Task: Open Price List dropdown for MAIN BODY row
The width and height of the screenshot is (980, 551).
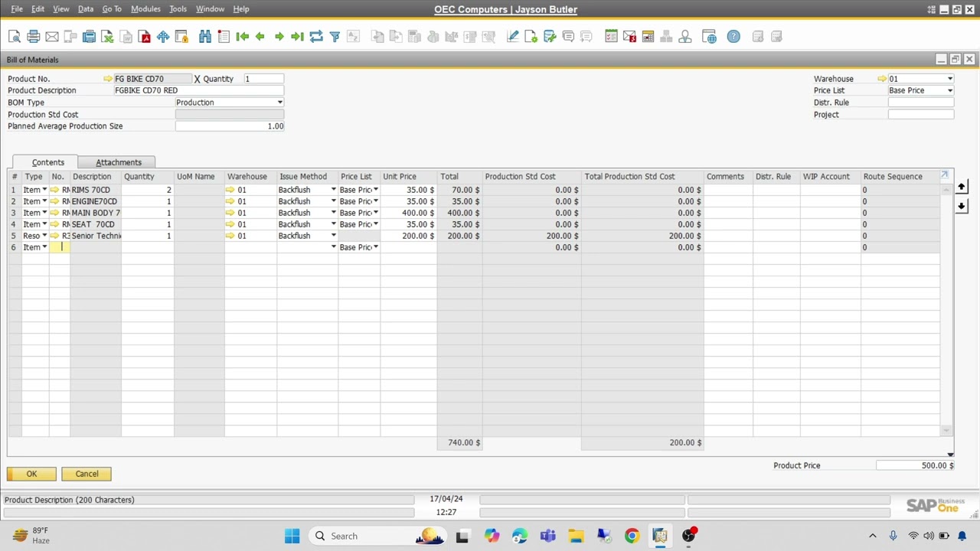Action: [376, 213]
